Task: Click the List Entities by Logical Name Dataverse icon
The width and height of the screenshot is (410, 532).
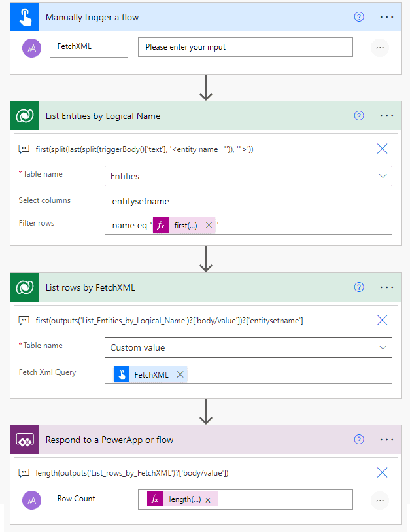Action: (26, 116)
